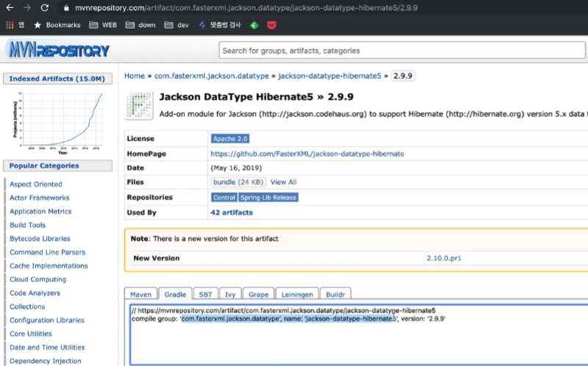This screenshot has width=588, height=366.
Task: Click the browser back arrow
Action: tap(10, 7)
